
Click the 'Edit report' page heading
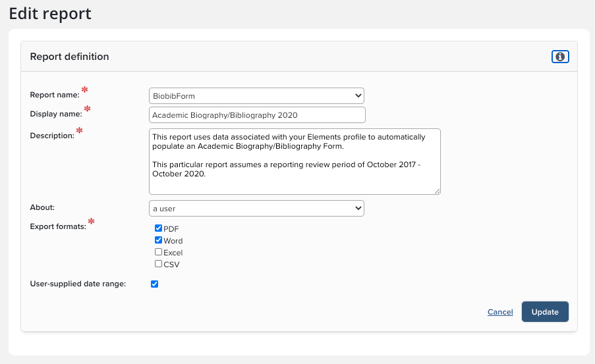(x=50, y=13)
